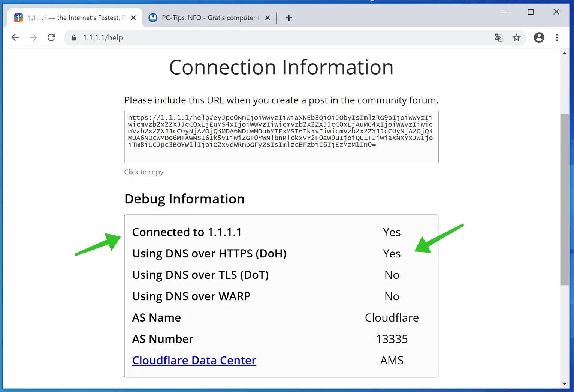Maximize the Chrome window
Viewport: 574px width, 392px height.
tap(531, 12)
